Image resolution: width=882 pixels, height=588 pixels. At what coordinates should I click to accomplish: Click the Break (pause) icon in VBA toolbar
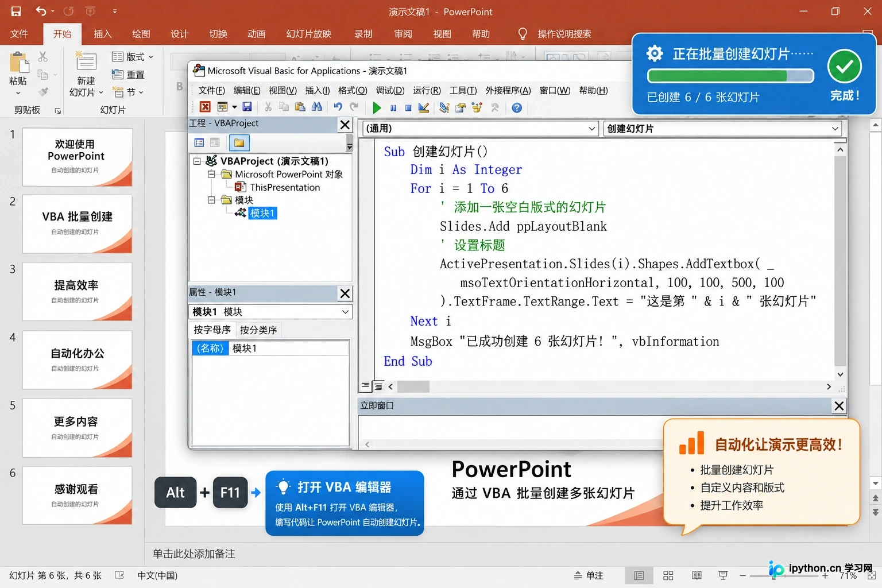tap(393, 107)
